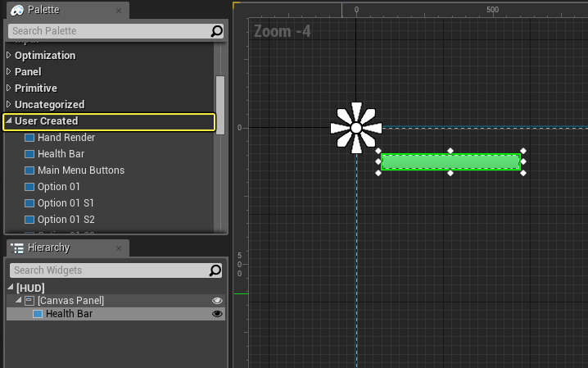
Task: Click the right-middle resize handle of health bar
Action: tap(523, 161)
